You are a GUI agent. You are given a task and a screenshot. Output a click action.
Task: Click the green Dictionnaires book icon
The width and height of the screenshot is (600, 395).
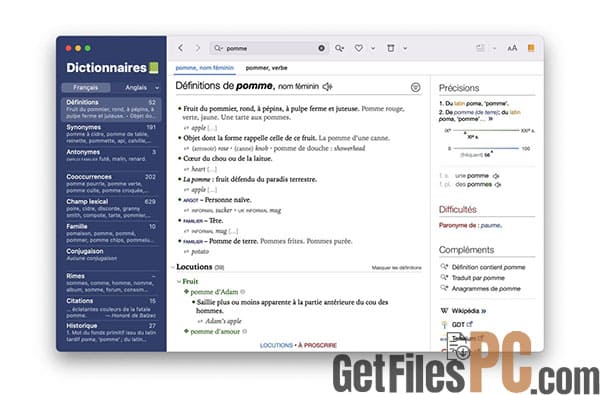tap(153, 68)
